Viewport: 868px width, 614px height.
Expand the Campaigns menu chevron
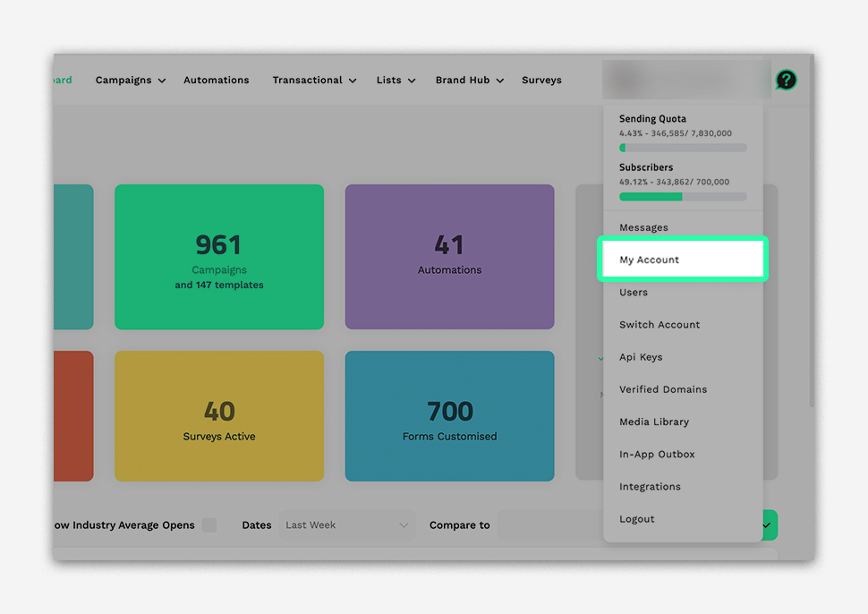tap(162, 81)
